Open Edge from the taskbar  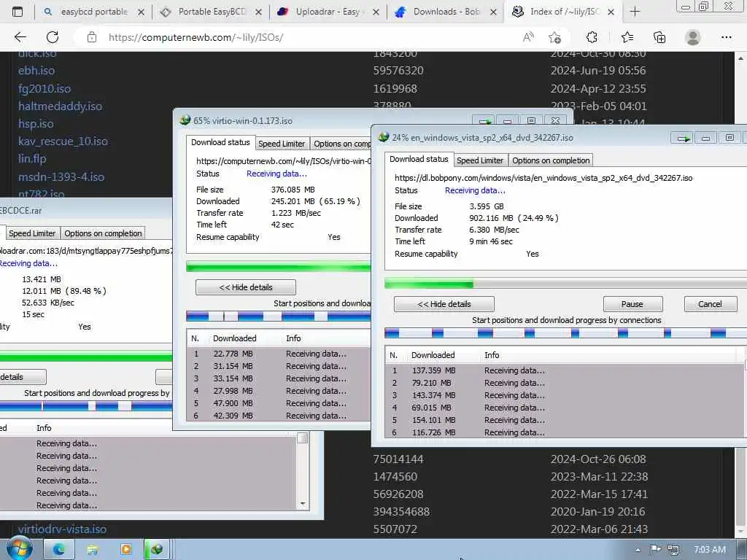pyautogui.click(x=59, y=550)
